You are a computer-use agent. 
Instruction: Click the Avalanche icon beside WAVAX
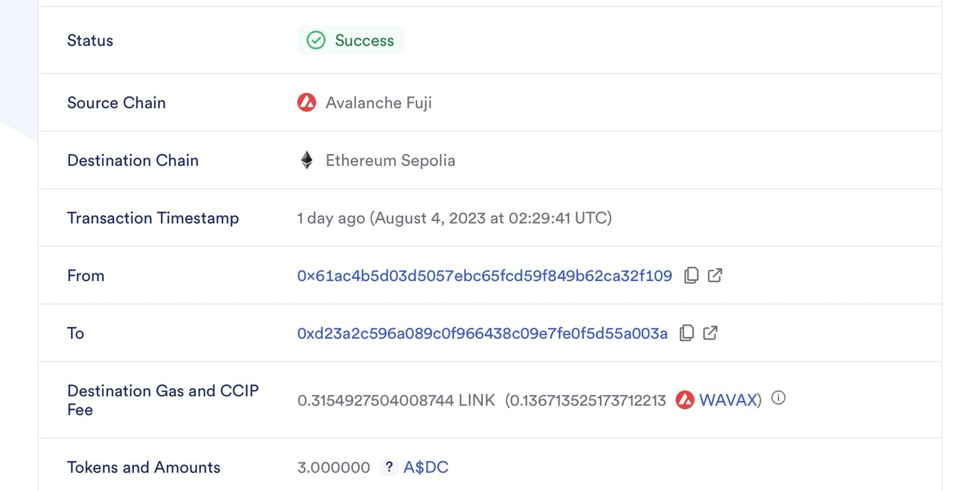click(685, 399)
